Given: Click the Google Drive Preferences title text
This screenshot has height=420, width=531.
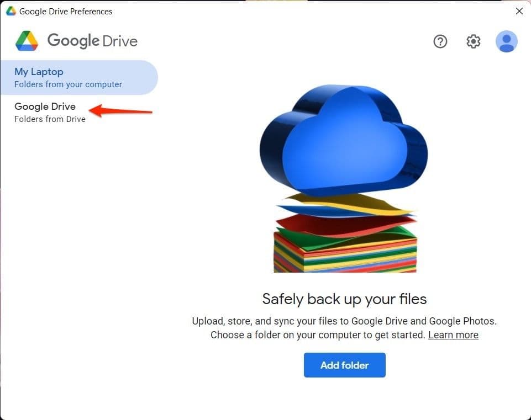Looking at the screenshot, I should (64, 10).
